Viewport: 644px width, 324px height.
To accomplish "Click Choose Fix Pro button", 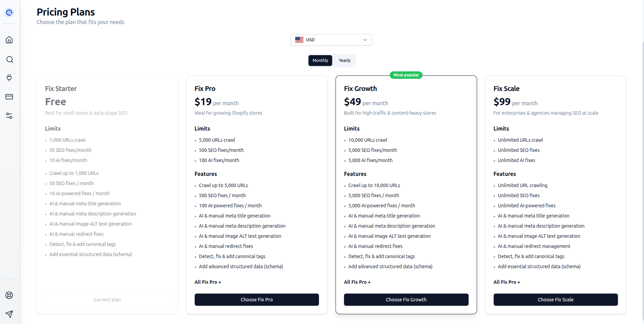I will [x=256, y=299].
